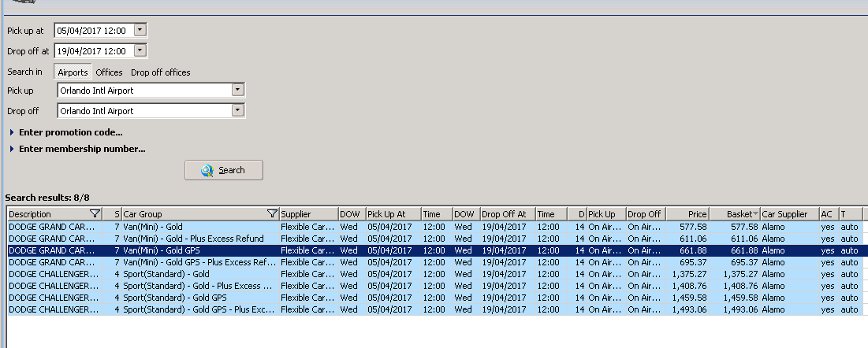Select the Sport(Standard) - Gold row
The height and width of the screenshot is (348, 868).
[434, 274]
